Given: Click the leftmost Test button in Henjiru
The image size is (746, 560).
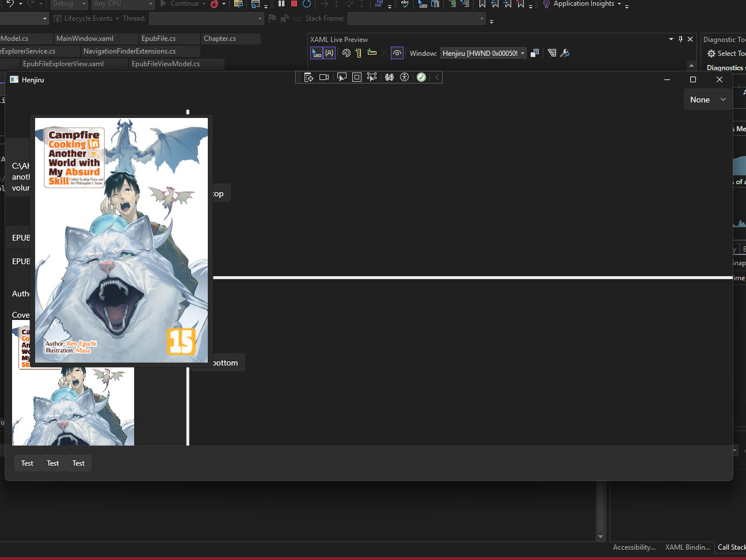Looking at the screenshot, I should click(x=27, y=463).
